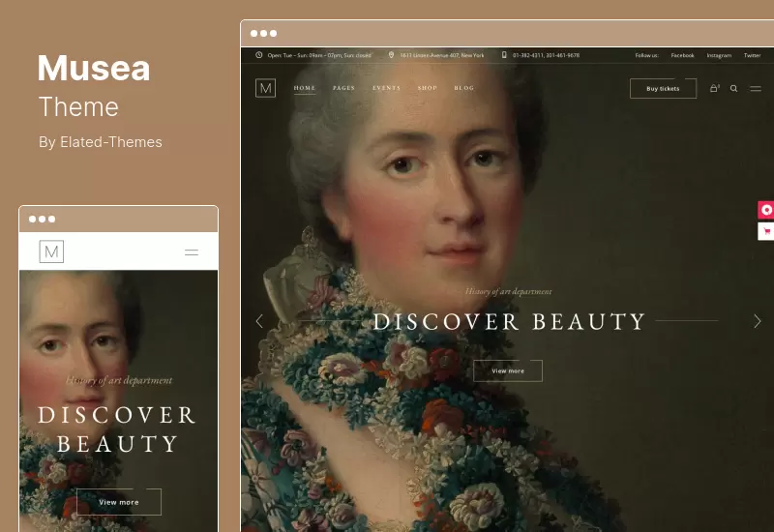Viewport: 774px width, 532px height.
Task: Go to next slide with right arrow
Action: tap(758, 321)
